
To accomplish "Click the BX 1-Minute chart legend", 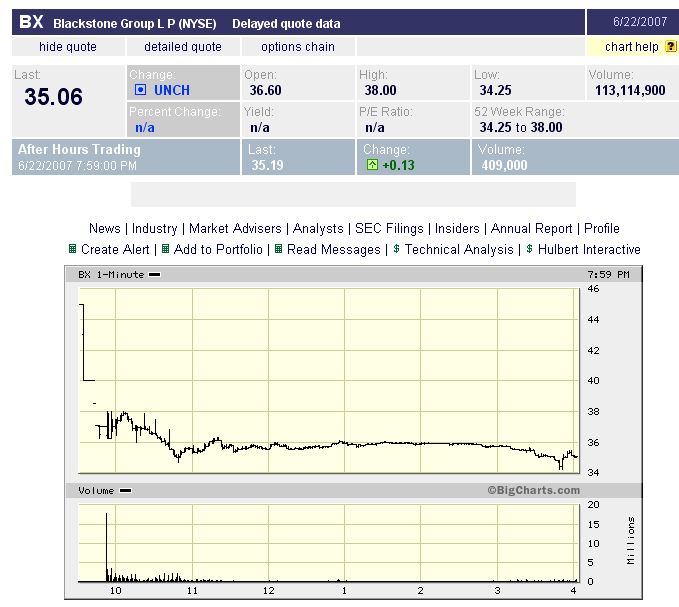I will pyautogui.click(x=119, y=274).
